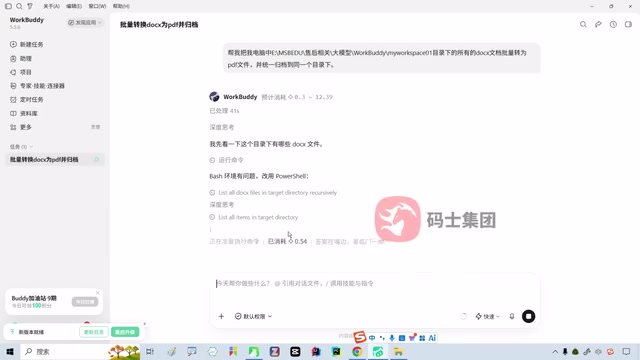Screen dimensions: 640x360
Task: Expand the 运行命令 step
Action: tap(227, 160)
